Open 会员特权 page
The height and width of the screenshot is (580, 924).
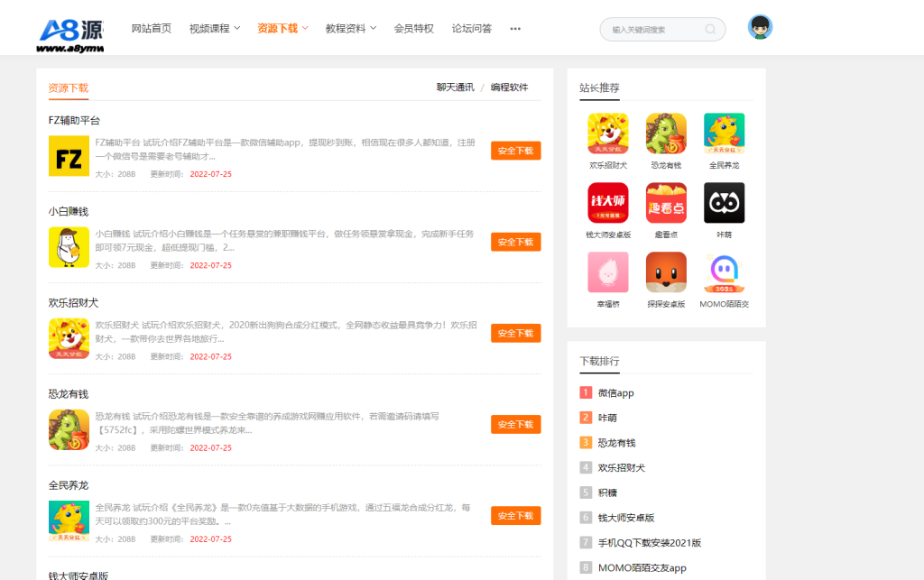coord(413,29)
